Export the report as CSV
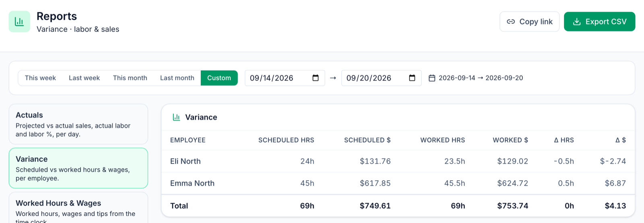Image resolution: width=644 pixels, height=223 pixels. (599, 22)
